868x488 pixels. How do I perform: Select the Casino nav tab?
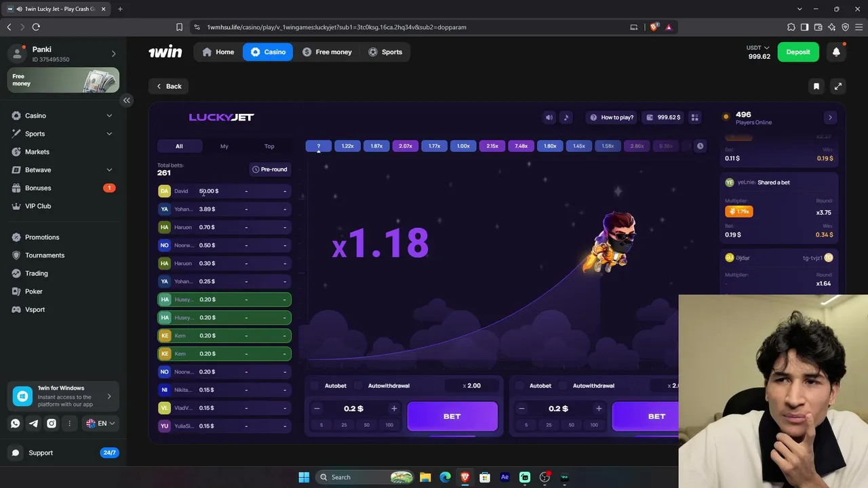pos(268,52)
